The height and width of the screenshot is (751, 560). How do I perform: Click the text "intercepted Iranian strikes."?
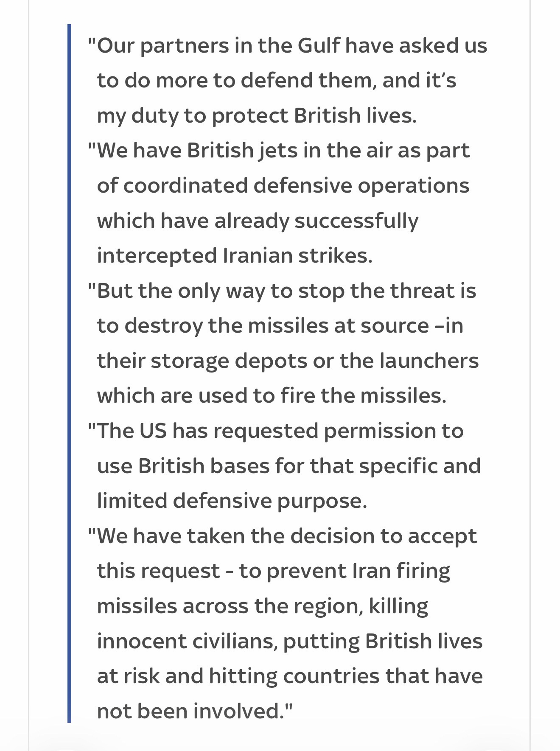pos(235,255)
